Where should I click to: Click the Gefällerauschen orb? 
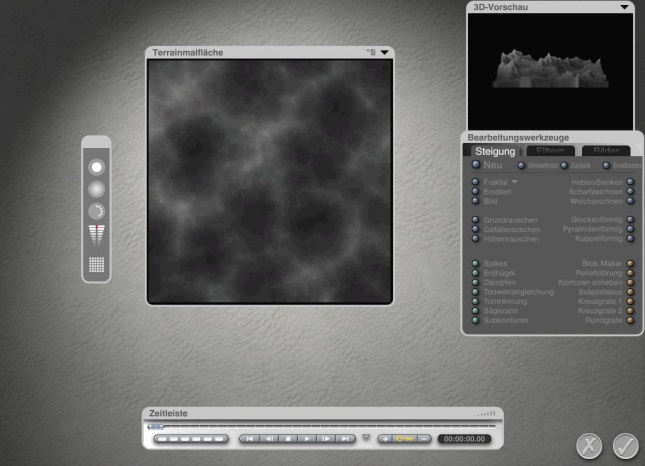pyautogui.click(x=476, y=229)
